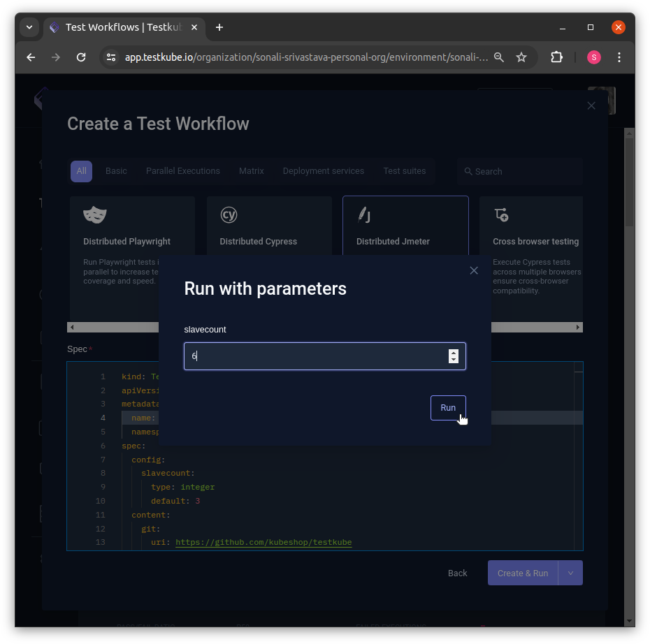This screenshot has width=650, height=644.
Task: Close the Test Workflows browser tab
Action: pyautogui.click(x=194, y=27)
